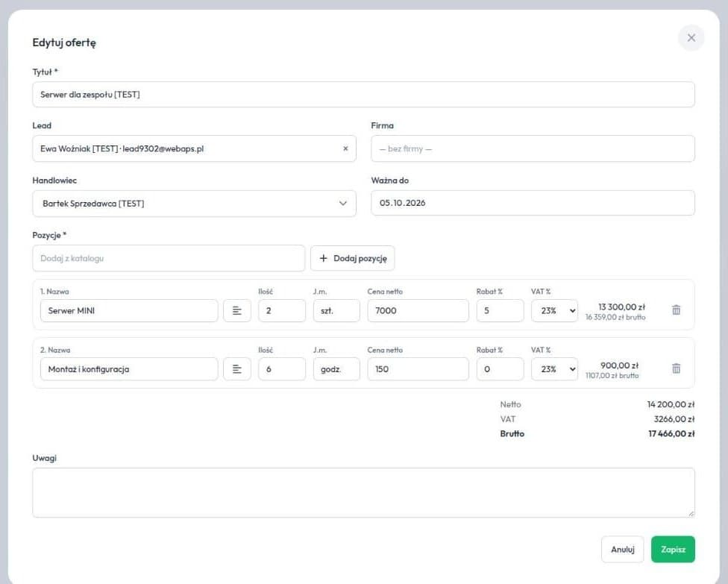This screenshot has width=728, height=584.
Task: Close the Edytuj ofertę dialog
Action: (x=691, y=38)
